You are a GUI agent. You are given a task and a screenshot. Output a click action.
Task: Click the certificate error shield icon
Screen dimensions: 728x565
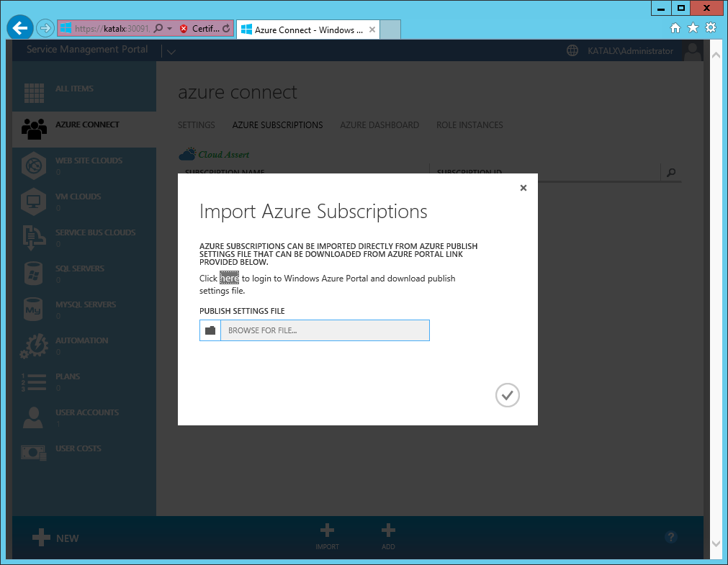point(184,29)
